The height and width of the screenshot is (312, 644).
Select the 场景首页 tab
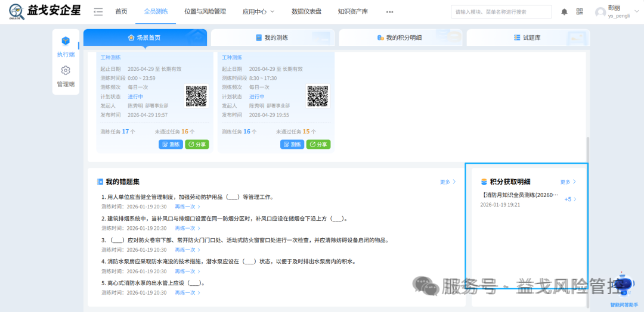click(x=145, y=38)
